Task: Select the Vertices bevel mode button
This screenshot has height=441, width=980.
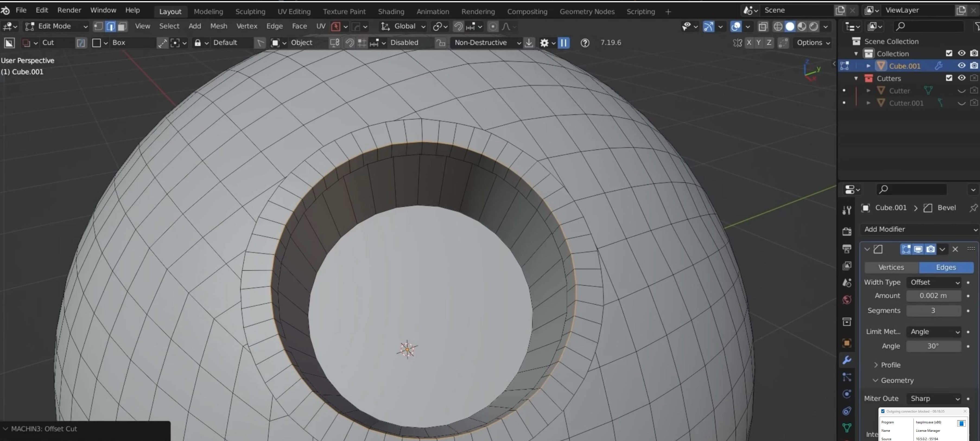Action: pos(891,267)
